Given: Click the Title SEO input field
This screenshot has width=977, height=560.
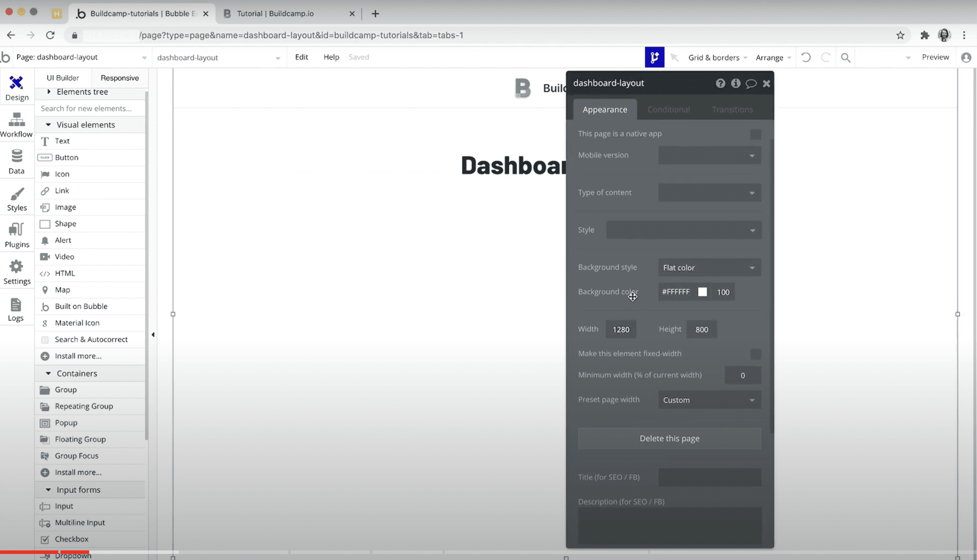Looking at the screenshot, I should click(710, 477).
